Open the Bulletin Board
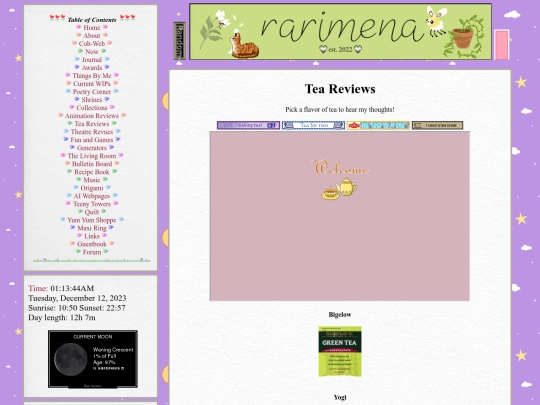The width and height of the screenshot is (540, 405). [92, 164]
